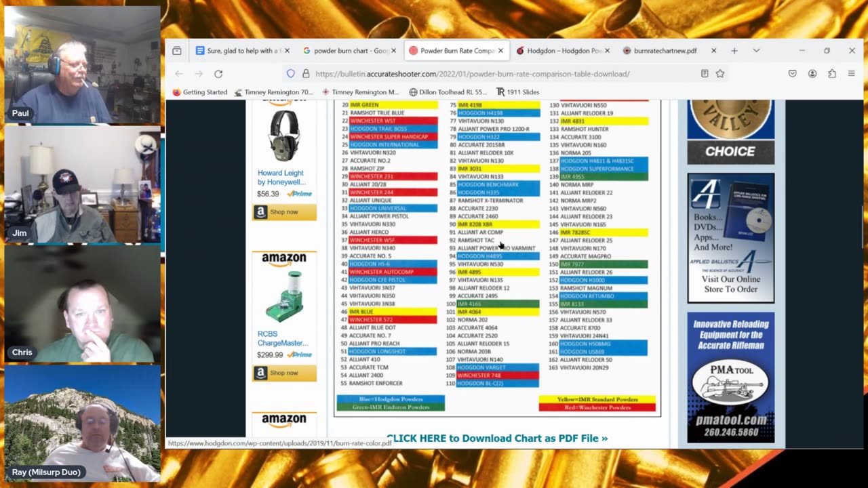Bookmark this page with the star icon

coord(720,74)
